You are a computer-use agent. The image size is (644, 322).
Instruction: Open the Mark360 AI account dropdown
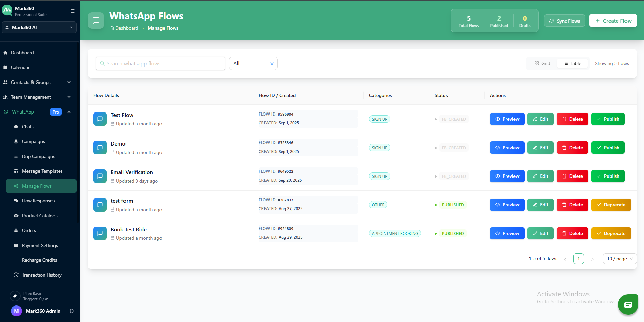[x=39, y=27]
